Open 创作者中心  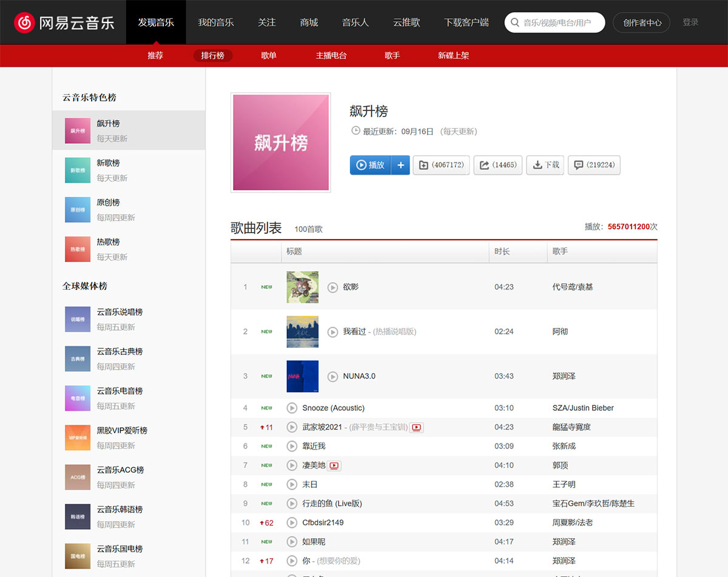tap(641, 22)
